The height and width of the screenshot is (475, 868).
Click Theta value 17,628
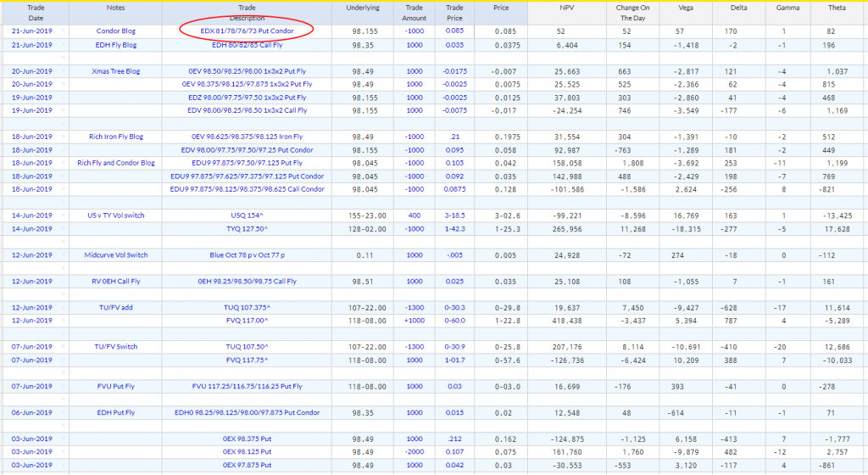pos(837,229)
